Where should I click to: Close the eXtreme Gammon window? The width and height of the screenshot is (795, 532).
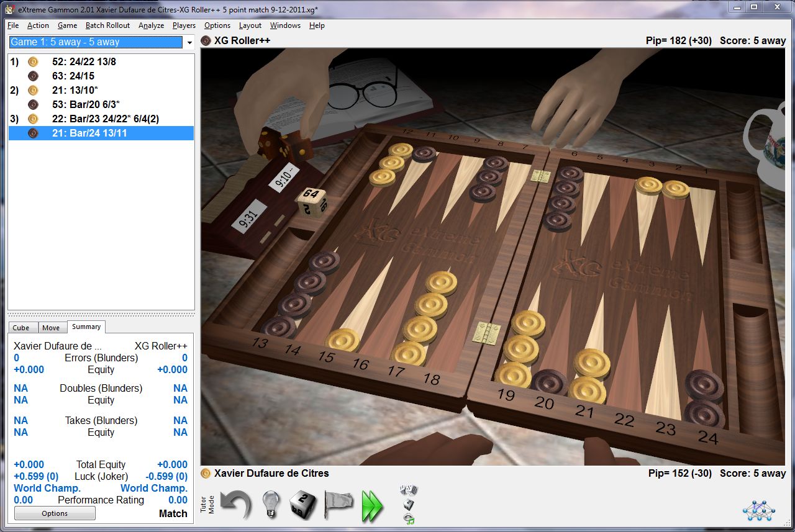point(776,7)
